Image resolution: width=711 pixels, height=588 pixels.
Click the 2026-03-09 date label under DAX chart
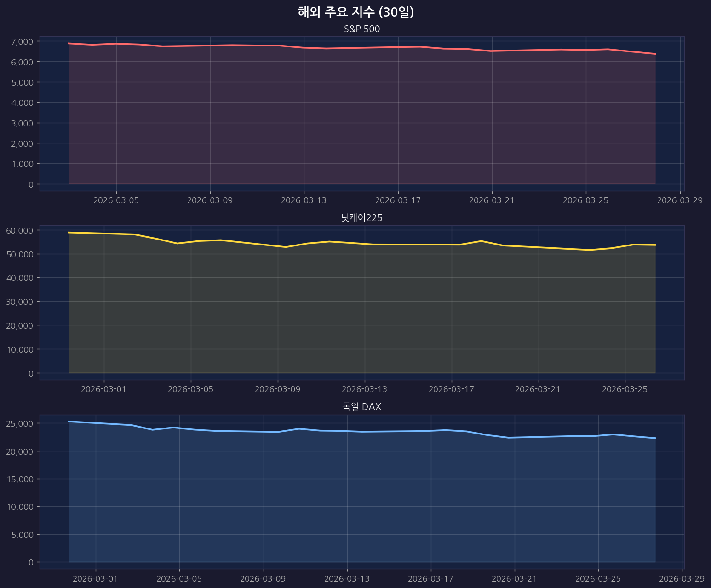tap(264, 578)
